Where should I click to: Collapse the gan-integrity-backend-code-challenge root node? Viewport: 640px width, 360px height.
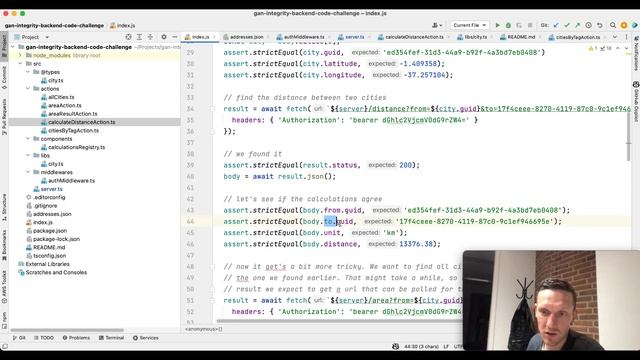point(13,47)
